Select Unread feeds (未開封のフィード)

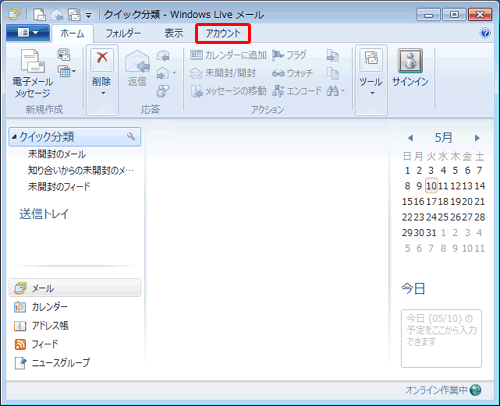(x=59, y=186)
